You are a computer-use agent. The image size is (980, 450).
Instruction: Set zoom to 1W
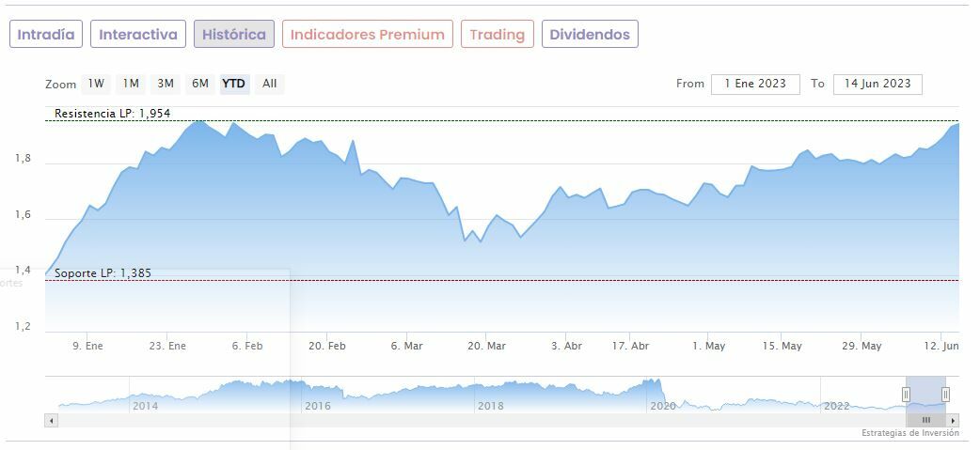tap(96, 84)
